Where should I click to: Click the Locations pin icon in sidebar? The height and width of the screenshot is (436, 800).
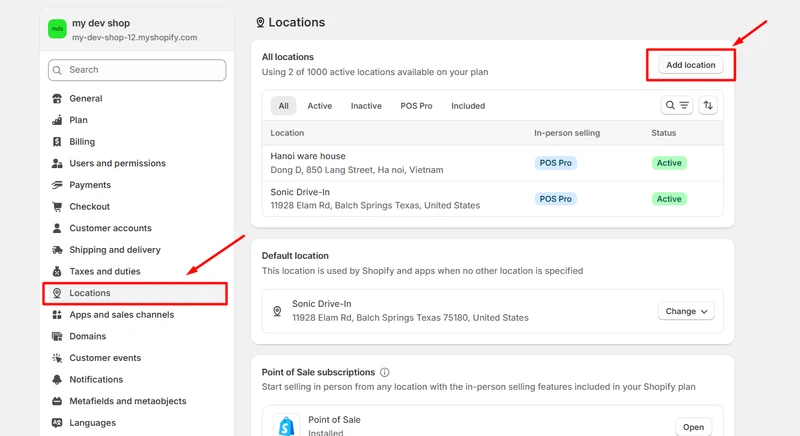57,293
